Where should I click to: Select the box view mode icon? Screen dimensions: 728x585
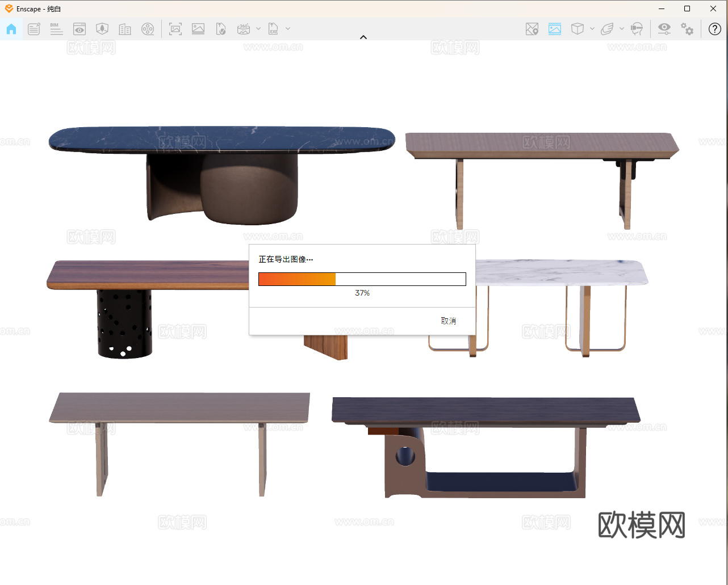coord(578,29)
